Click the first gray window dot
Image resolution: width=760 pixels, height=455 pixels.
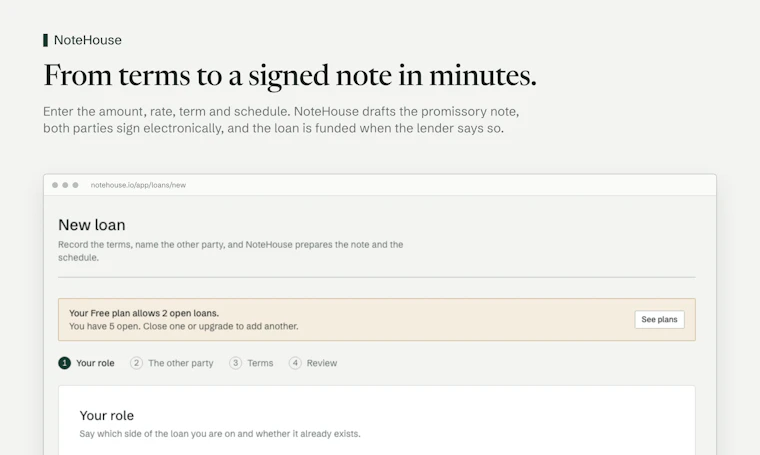click(x=55, y=185)
